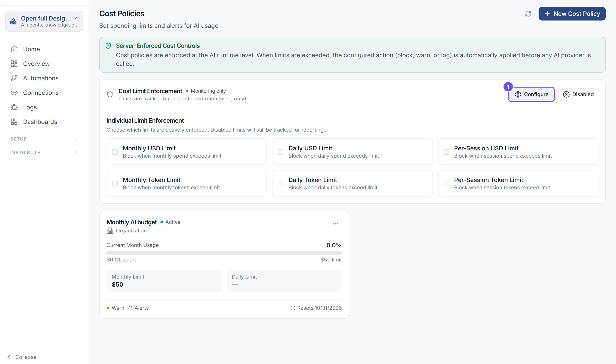Click the Monthly AI budget title

click(x=132, y=222)
